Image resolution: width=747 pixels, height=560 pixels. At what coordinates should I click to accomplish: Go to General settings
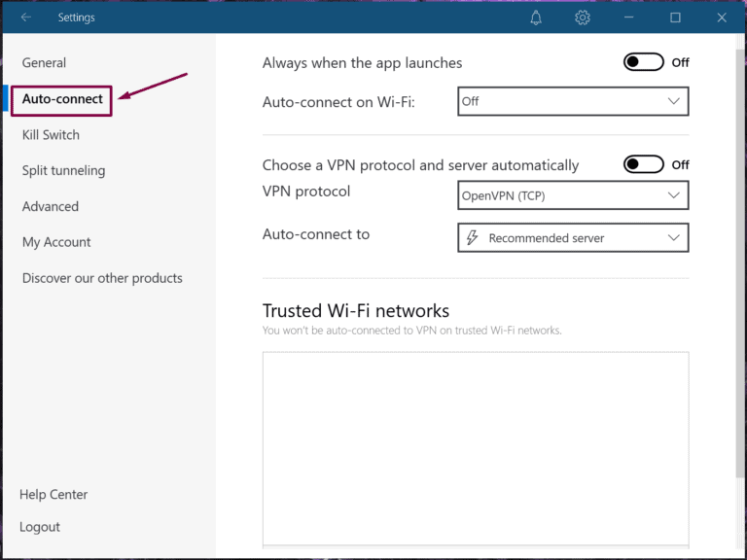tap(44, 63)
